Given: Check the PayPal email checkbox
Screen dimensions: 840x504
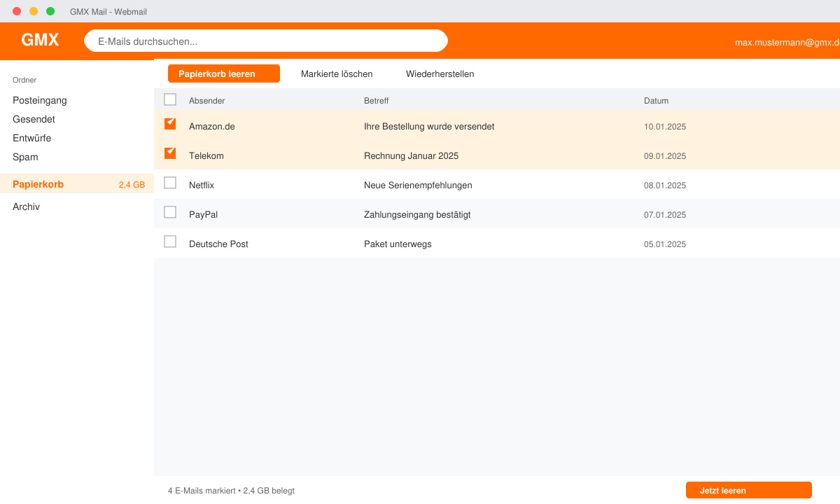Looking at the screenshot, I should (x=170, y=212).
